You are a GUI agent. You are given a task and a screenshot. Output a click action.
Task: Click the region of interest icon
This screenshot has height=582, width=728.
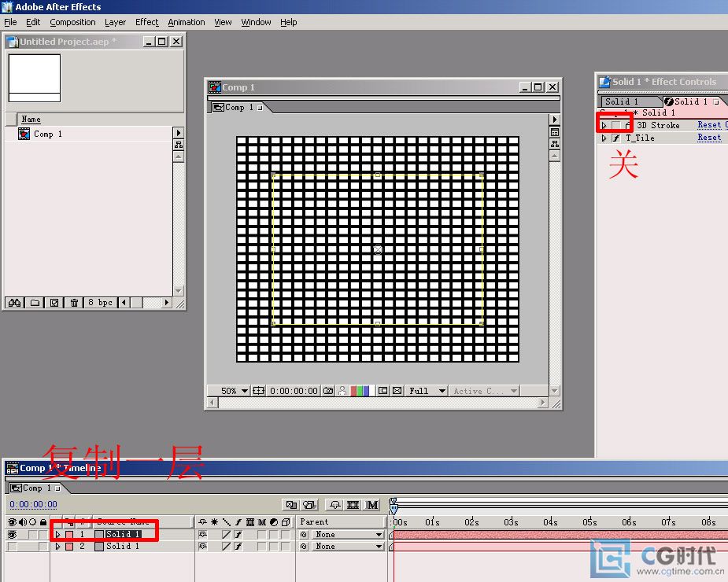tap(382, 391)
